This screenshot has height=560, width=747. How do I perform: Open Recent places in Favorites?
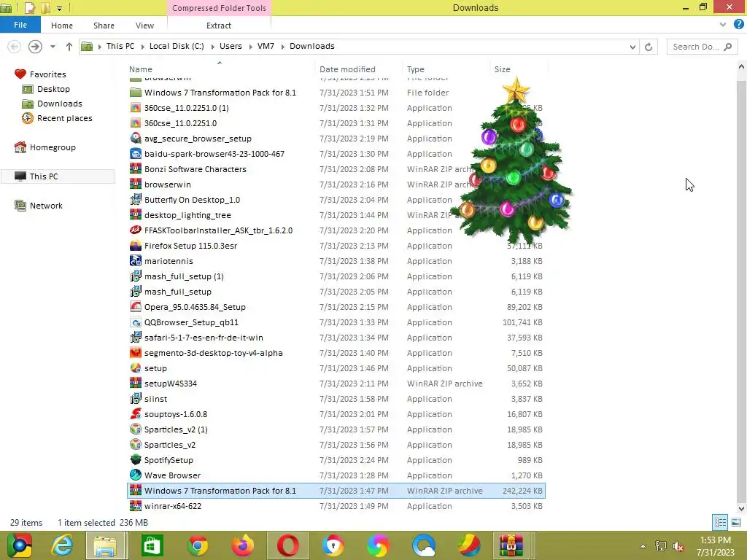pos(65,118)
